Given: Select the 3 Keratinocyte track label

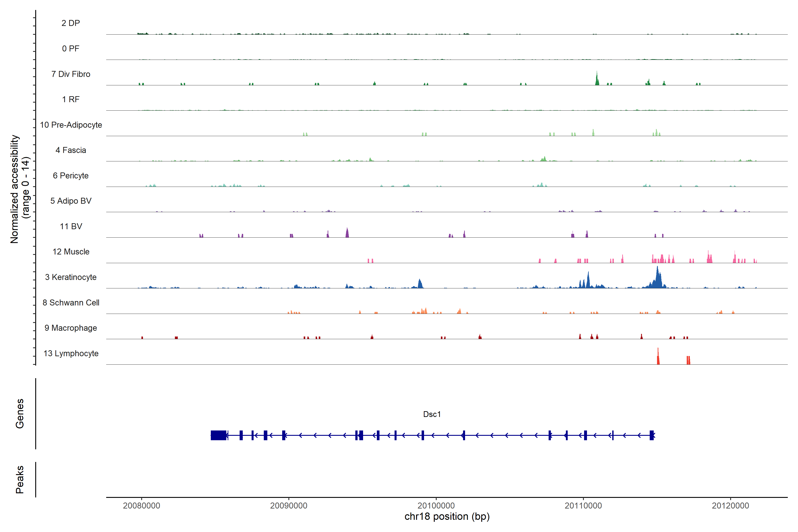Looking at the screenshot, I should pyautogui.click(x=70, y=277).
